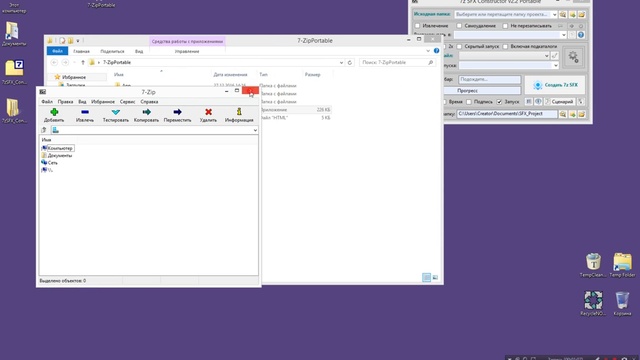Click the blue help icon in SFX Constructor
This screenshot has width=640, height=360.
coord(581,35)
